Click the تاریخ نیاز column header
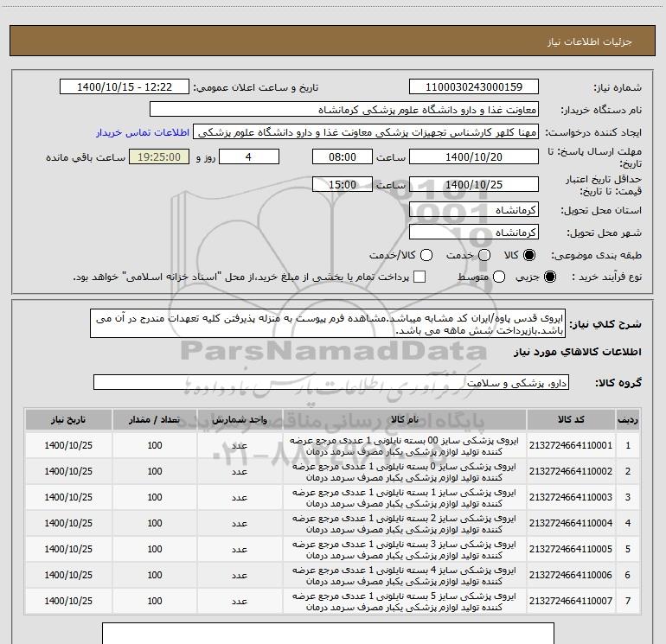666x644 pixels. click(x=68, y=419)
